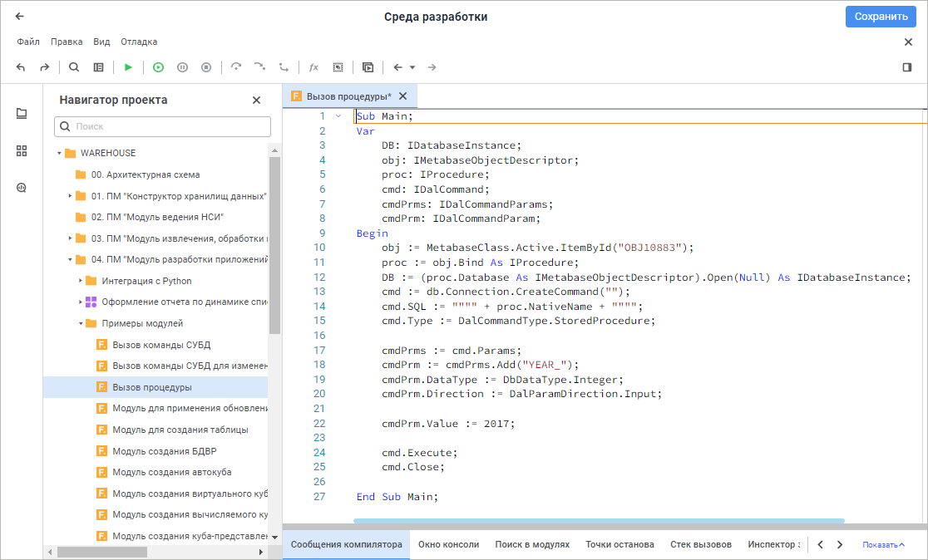Switch to the Окно консоли tab

click(448, 544)
